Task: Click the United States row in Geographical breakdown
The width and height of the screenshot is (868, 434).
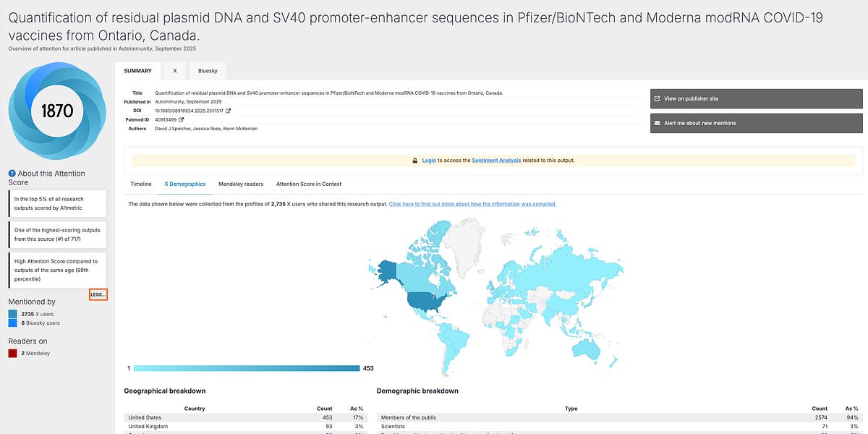Action: (x=246, y=417)
